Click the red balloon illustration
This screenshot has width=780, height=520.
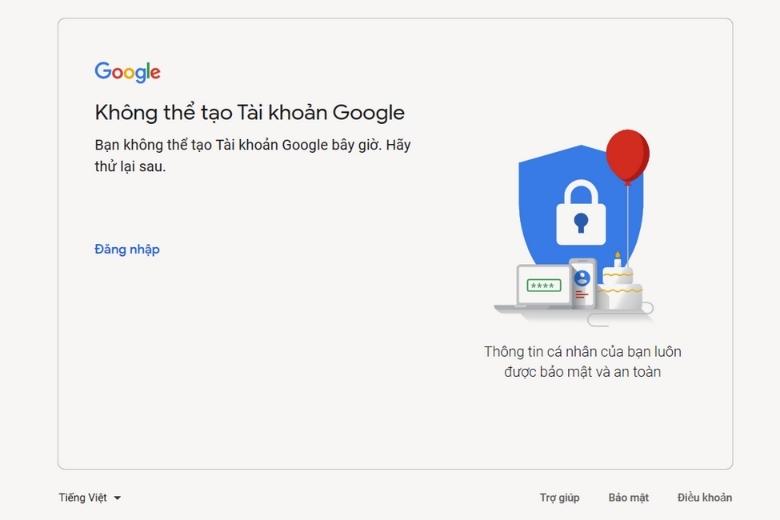(x=627, y=156)
